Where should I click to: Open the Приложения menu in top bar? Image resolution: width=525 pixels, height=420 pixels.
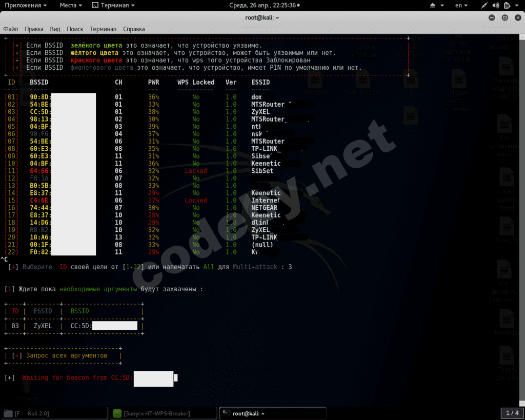tap(26, 5)
